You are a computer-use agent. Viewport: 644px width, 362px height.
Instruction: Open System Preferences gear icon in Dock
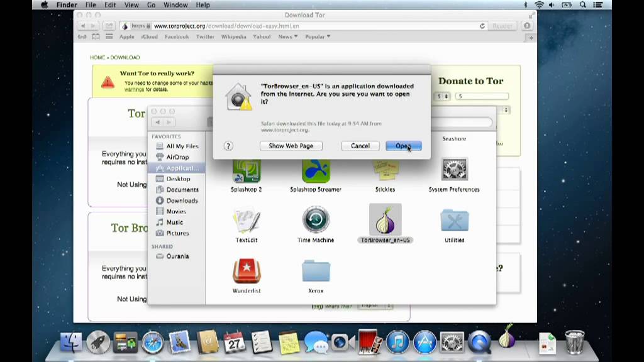click(x=452, y=343)
